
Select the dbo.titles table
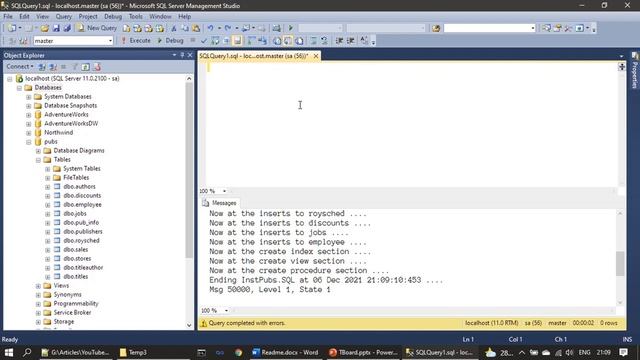[x=76, y=276]
